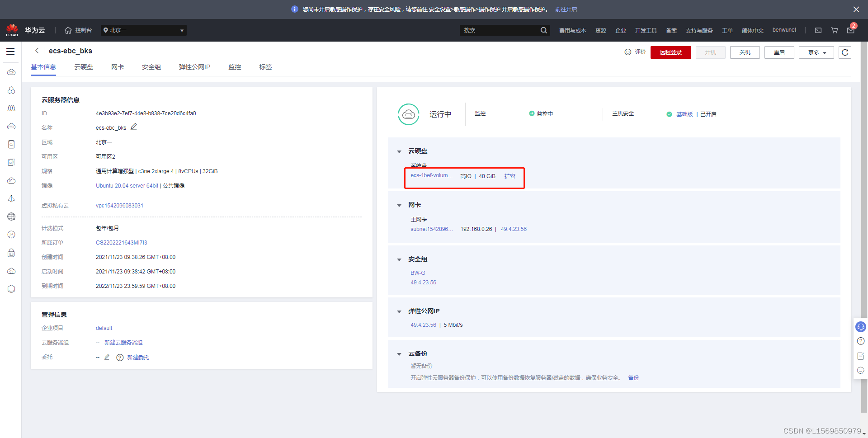Edit the agency with the pencil icon

tap(107, 357)
